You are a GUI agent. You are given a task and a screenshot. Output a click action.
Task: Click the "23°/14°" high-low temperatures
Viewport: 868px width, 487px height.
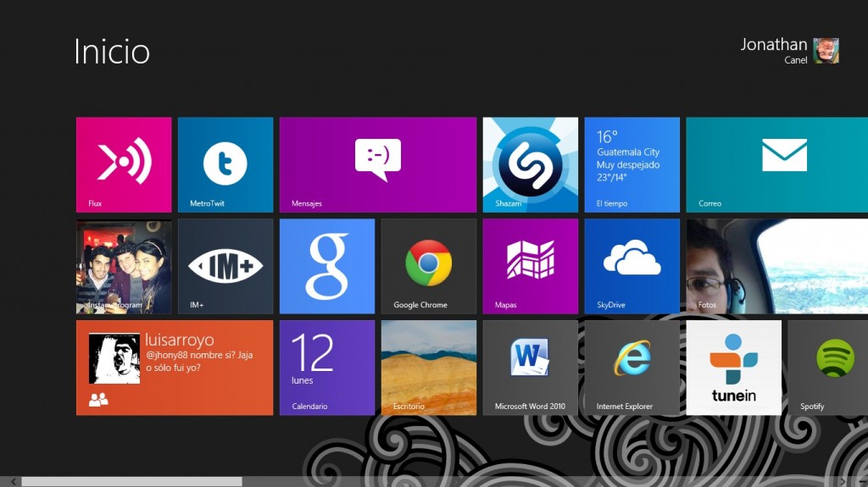(612, 177)
